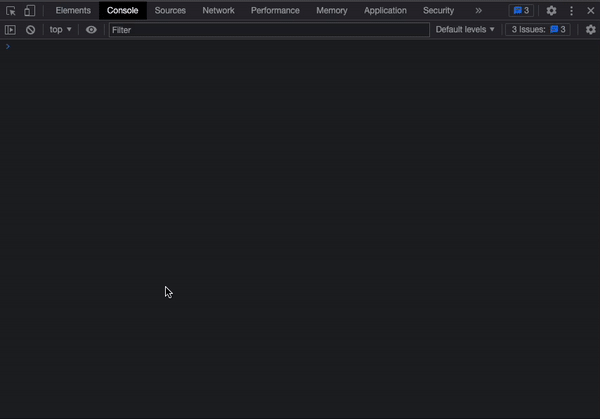Close DevTools panel
600x419 pixels.
click(x=590, y=11)
